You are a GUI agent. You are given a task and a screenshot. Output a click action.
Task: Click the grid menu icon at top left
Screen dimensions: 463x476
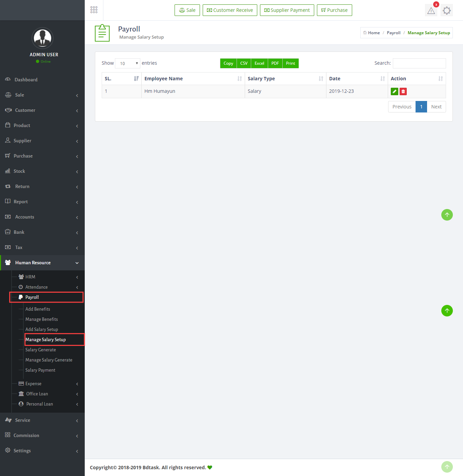click(94, 10)
